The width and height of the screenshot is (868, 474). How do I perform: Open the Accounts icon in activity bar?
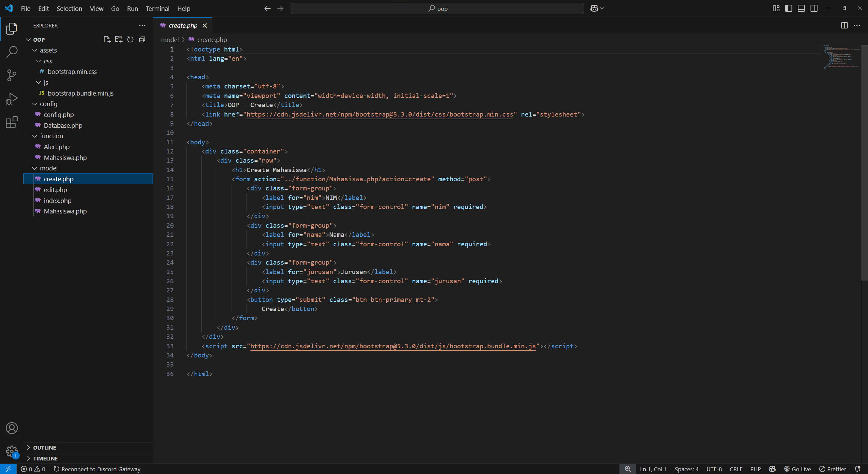point(12,428)
